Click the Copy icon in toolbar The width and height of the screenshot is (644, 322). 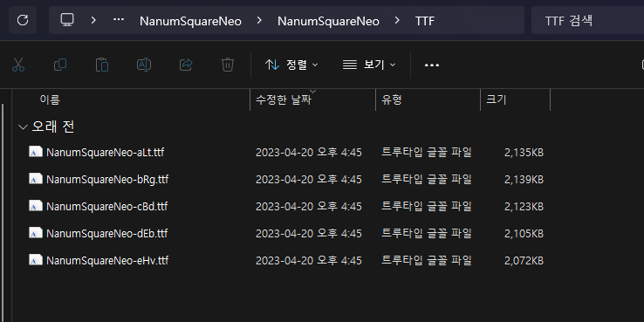pyautogui.click(x=60, y=65)
